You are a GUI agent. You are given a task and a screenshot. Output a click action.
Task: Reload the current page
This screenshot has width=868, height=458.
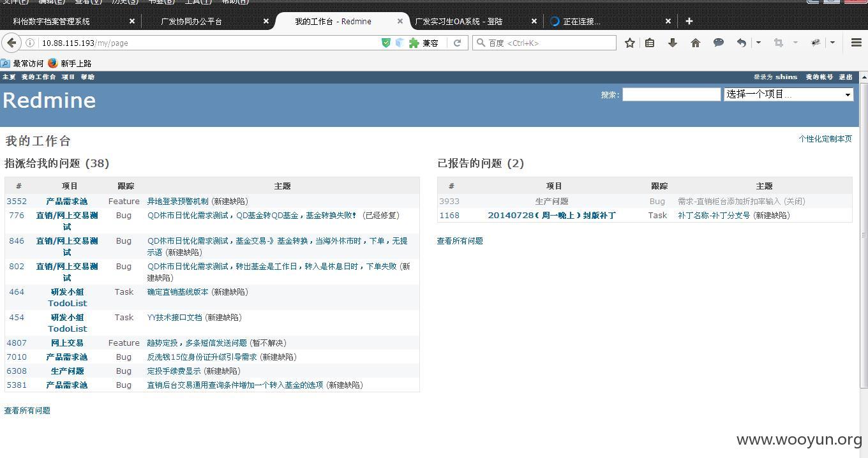click(x=457, y=43)
